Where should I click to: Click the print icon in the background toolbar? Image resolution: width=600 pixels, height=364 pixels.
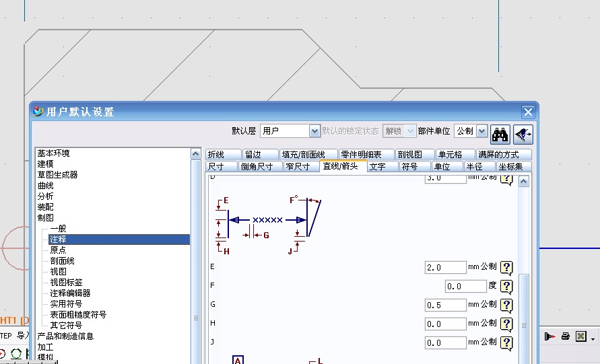566,336
